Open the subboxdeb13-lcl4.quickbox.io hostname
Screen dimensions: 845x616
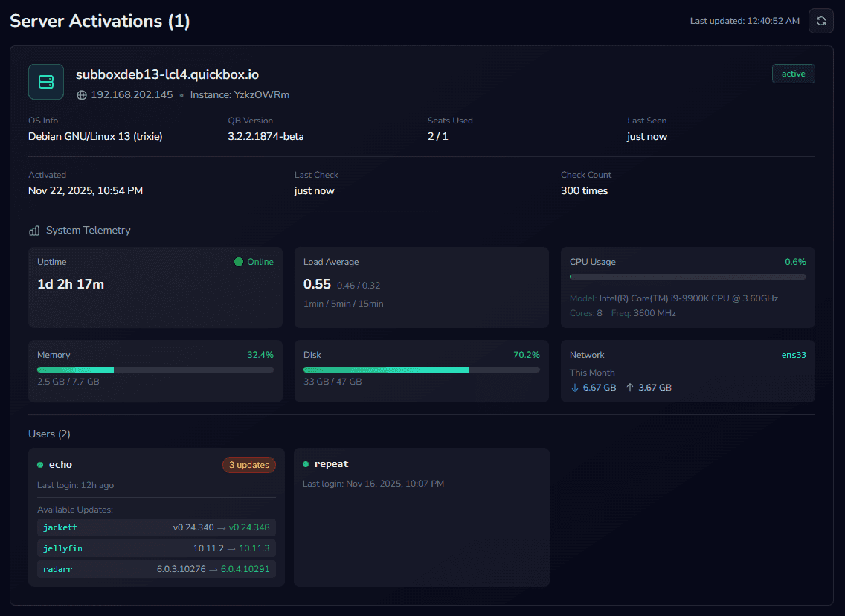pos(167,74)
